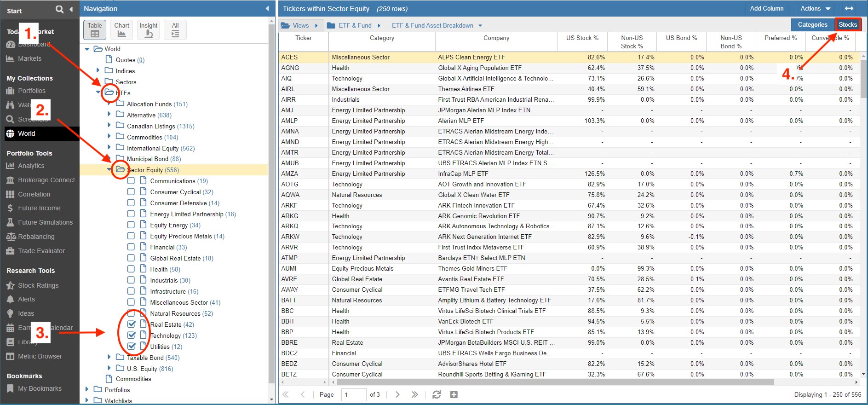868x405 pixels.
Task: Expand International Equity folder
Action: [x=109, y=148]
